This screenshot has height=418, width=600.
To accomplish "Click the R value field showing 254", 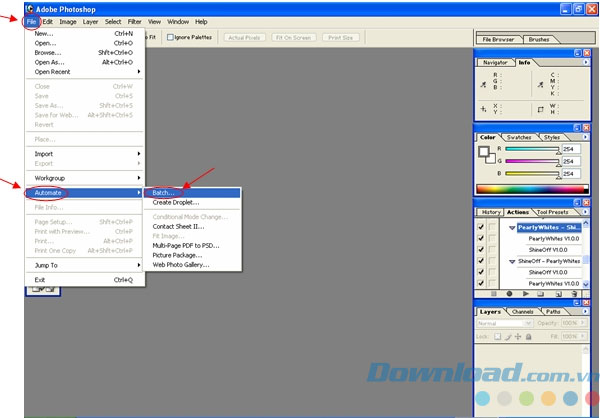I will tap(571, 149).
